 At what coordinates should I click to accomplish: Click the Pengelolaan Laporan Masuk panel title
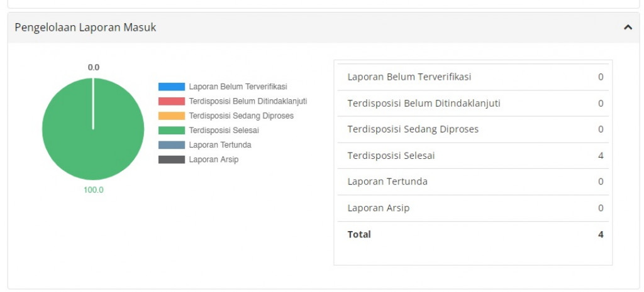point(86,28)
